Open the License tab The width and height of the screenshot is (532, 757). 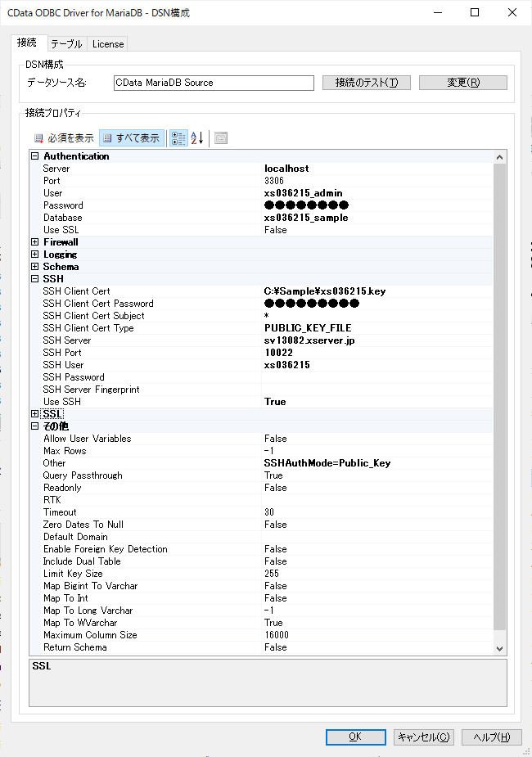[108, 44]
